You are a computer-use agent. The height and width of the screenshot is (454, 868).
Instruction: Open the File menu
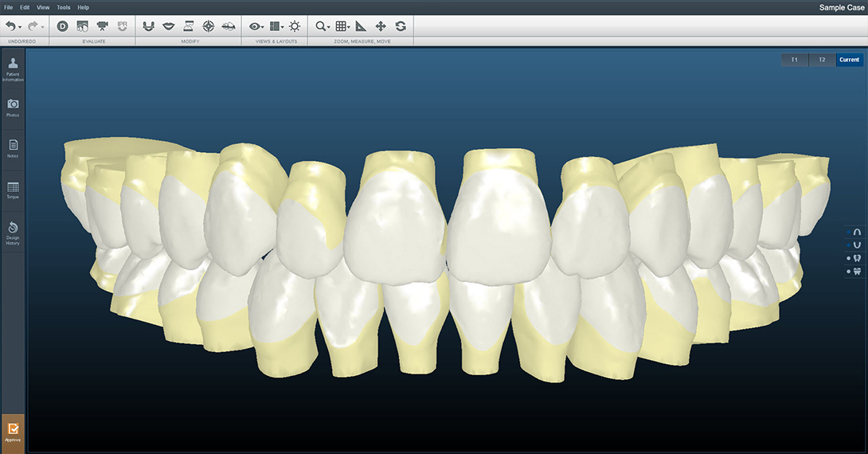click(8, 7)
